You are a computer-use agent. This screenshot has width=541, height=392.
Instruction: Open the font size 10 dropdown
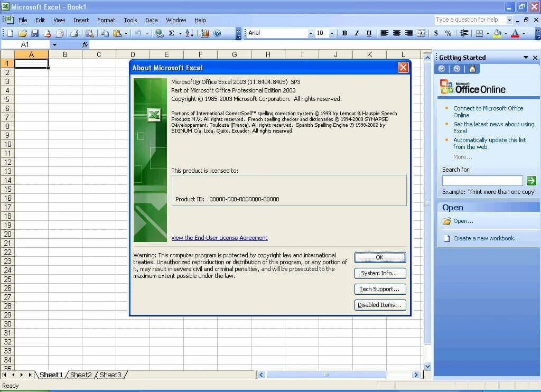coord(332,33)
